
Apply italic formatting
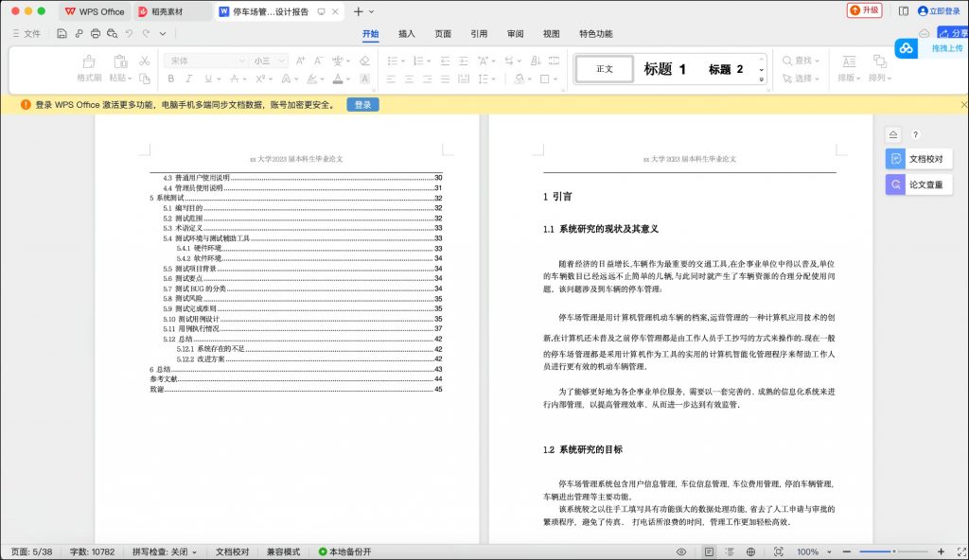point(188,77)
